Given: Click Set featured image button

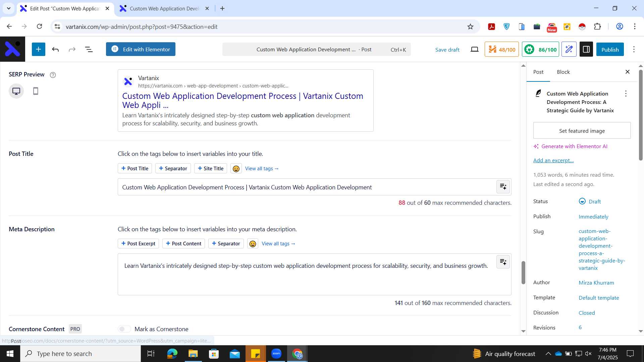Looking at the screenshot, I should coord(582,131).
